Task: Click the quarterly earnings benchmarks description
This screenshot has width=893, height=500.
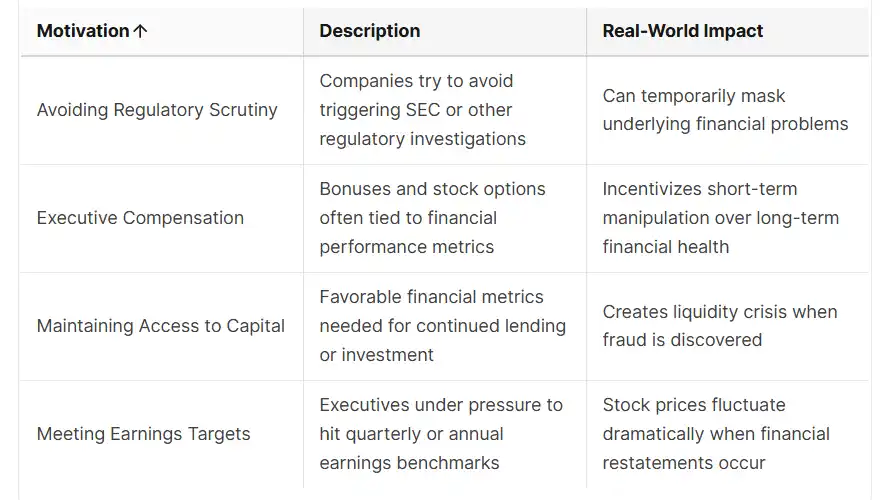Action: pyautogui.click(x=441, y=434)
